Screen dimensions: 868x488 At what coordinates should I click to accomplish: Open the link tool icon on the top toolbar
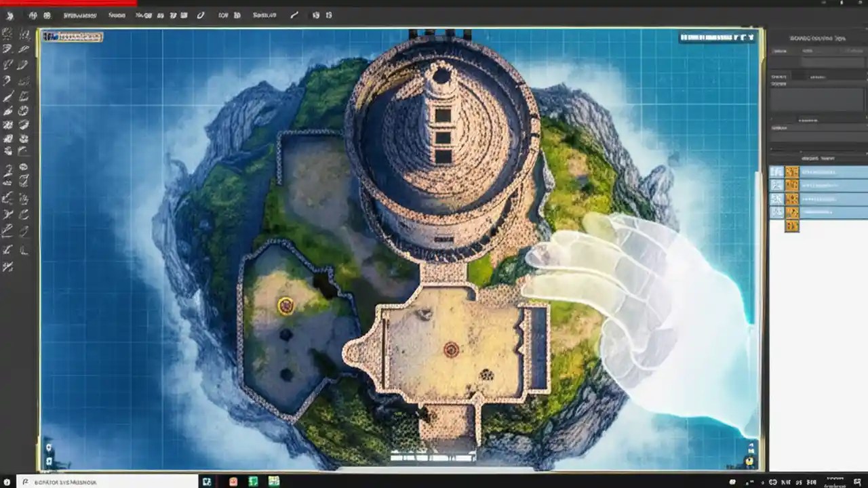[x=201, y=15]
